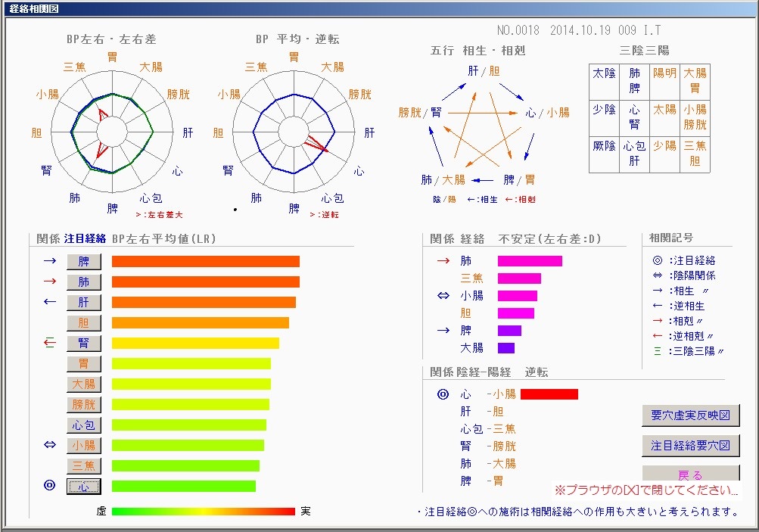
Task: Click the 虚-実 color gradient legend bar
Action: coord(203,512)
